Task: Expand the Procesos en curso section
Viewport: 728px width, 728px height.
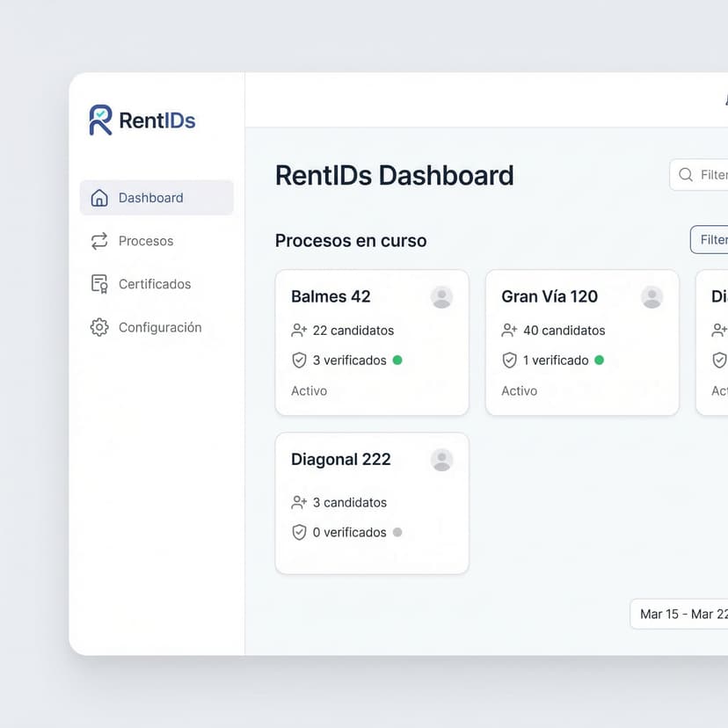Action: point(350,240)
